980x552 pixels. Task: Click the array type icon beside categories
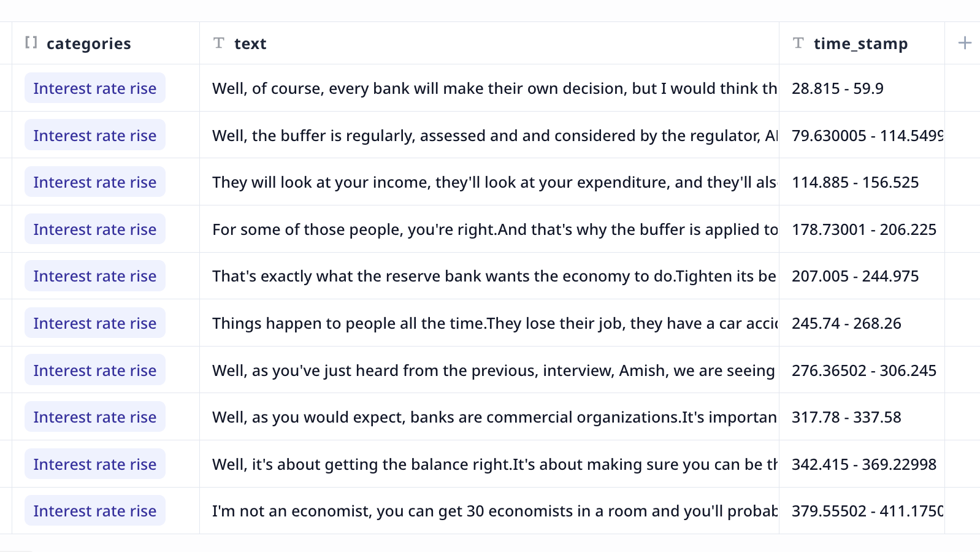coord(31,42)
